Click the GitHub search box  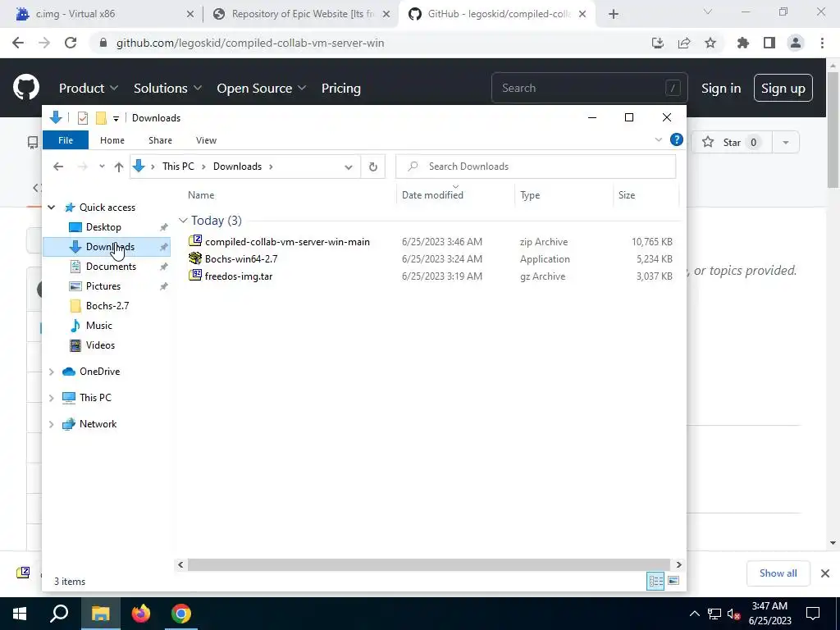click(x=589, y=88)
